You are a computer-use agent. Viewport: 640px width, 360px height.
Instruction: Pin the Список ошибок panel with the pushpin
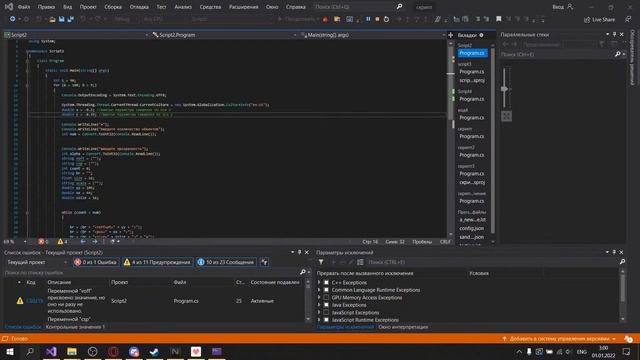(299, 252)
